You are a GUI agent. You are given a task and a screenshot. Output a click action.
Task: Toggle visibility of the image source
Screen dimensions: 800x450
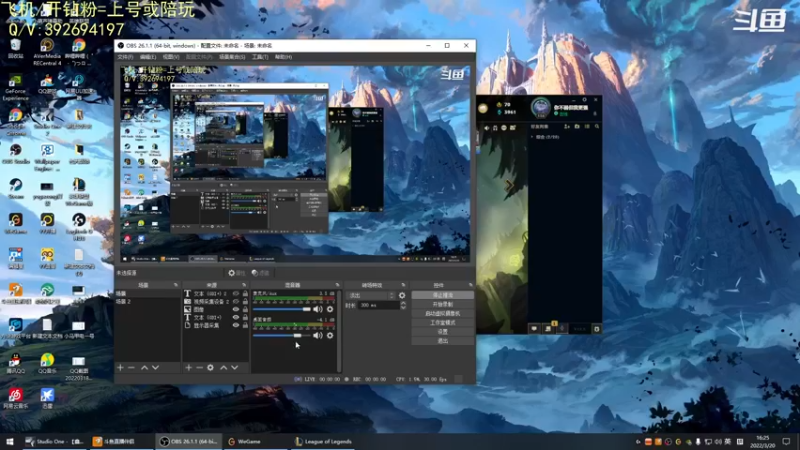tap(236, 309)
